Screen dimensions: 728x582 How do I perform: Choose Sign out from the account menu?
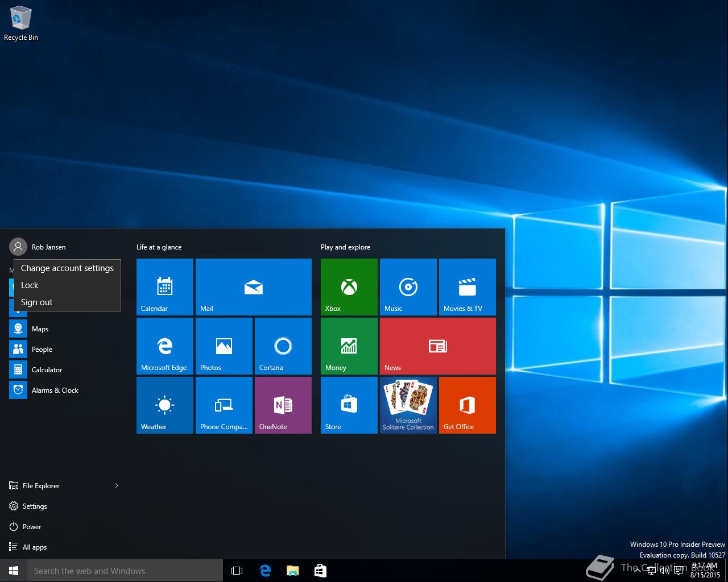67,302
